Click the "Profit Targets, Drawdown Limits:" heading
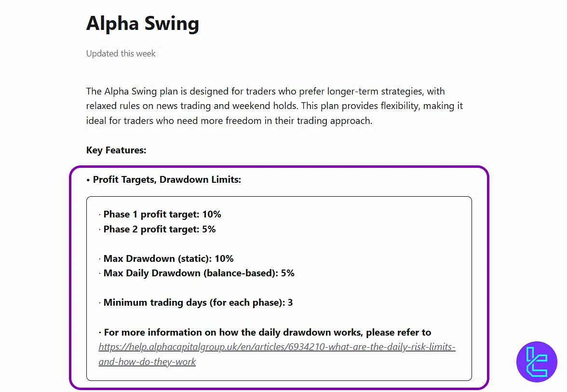This screenshot has height=392, width=567. point(167,179)
